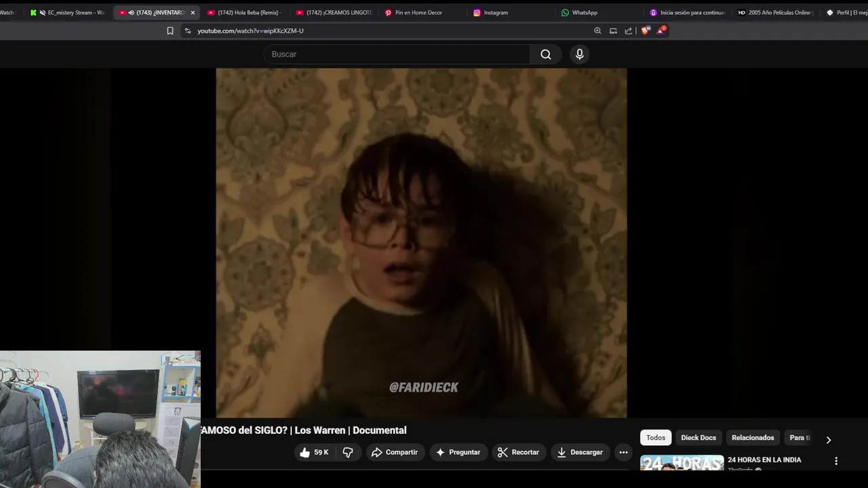Open options menu for 24 HORAS EN LA INDIA
This screenshot has width=868, height=488.
(835, 461)
